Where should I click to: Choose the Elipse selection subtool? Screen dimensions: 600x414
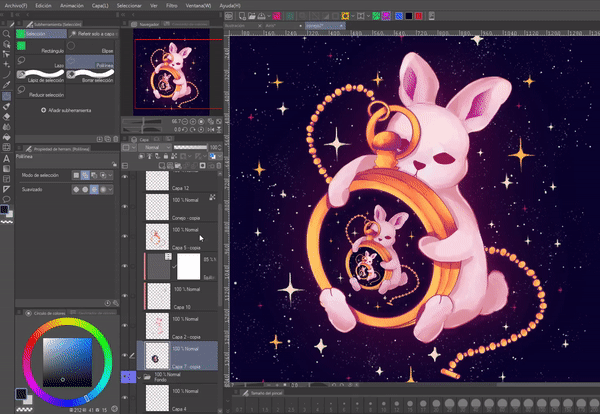tap(90, 47)
